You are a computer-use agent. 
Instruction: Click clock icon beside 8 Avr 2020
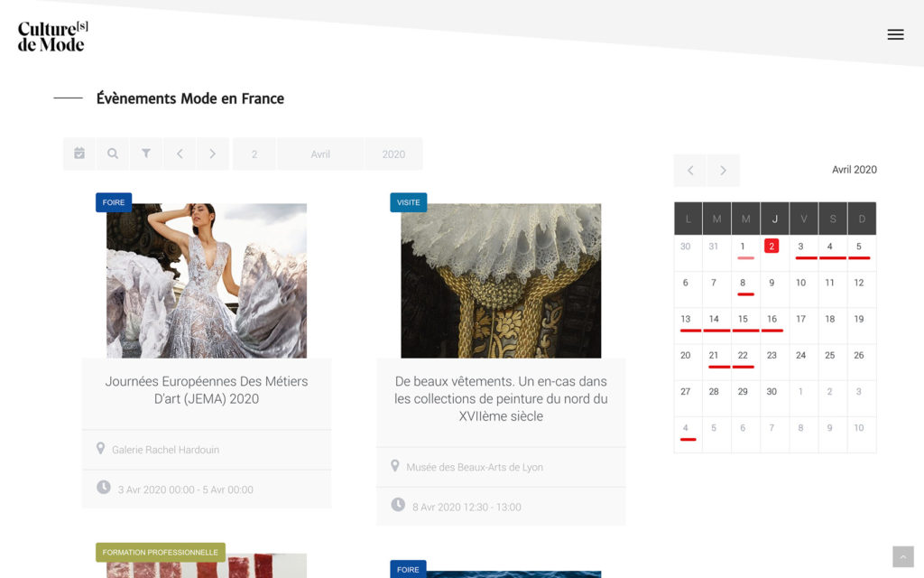[x=398, y=505]
